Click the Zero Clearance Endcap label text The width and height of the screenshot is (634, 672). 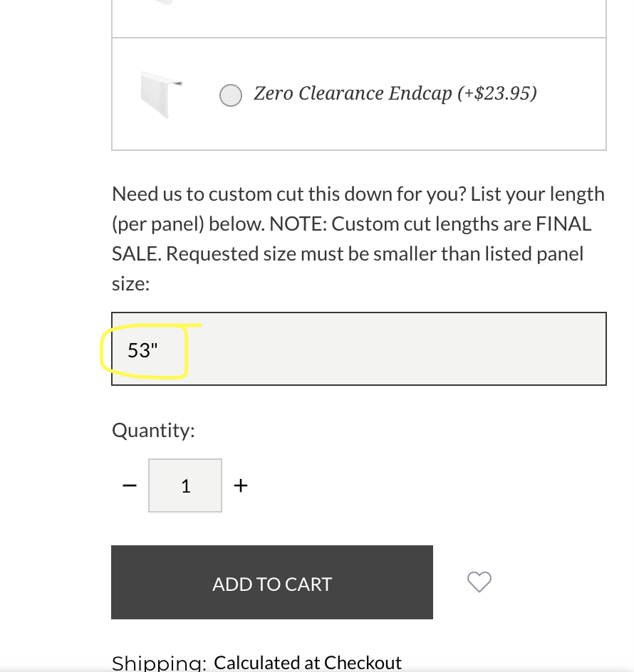pos(353,93)
